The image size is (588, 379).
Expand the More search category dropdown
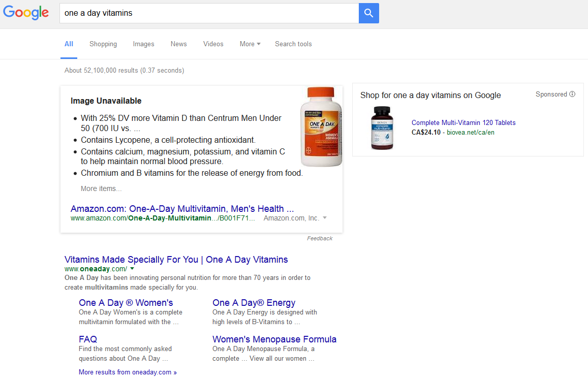pos(250,44)
